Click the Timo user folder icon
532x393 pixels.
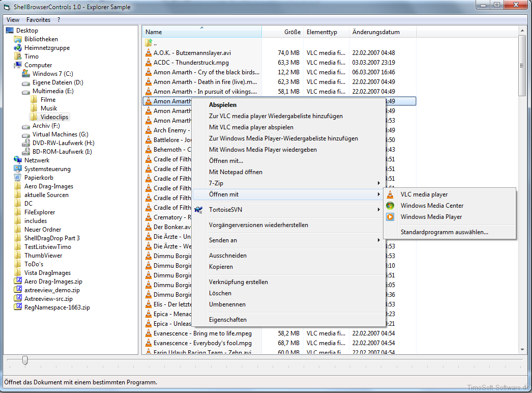click(18, 57)
